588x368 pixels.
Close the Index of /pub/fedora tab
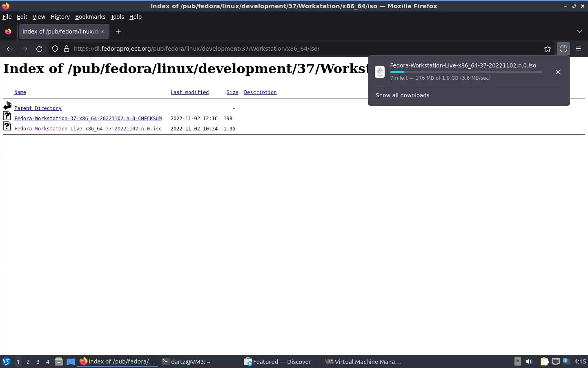pos(103,31)
